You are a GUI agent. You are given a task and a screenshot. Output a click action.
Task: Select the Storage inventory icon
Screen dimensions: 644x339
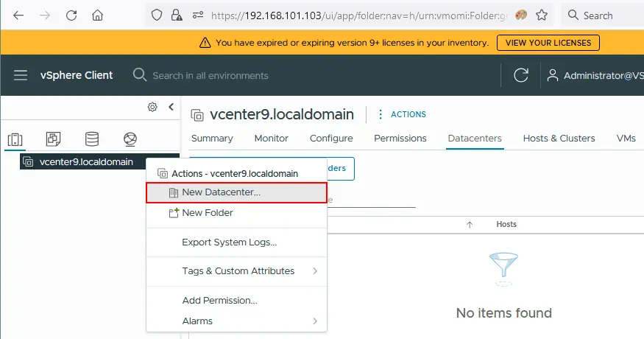pos(91,139)
